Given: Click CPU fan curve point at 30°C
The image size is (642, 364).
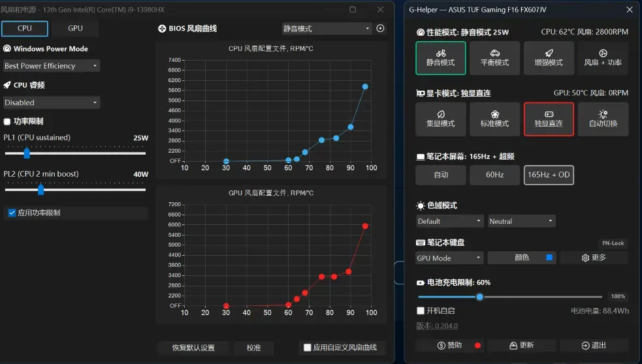Looking at the screenshot, I should pyautogui.click(x=226, y=161).
